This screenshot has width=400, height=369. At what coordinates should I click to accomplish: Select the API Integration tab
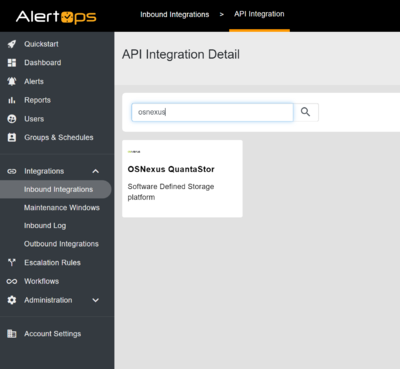[x=259, y=14]
